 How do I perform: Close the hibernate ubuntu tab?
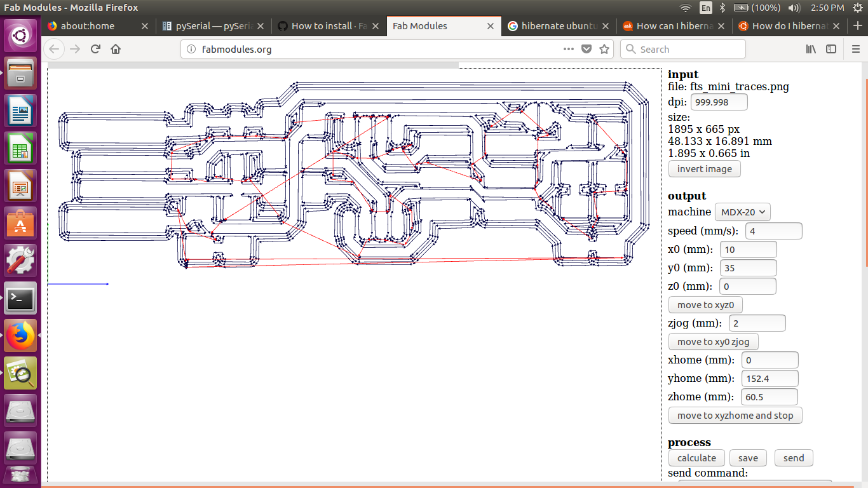(x=606, y=26)
